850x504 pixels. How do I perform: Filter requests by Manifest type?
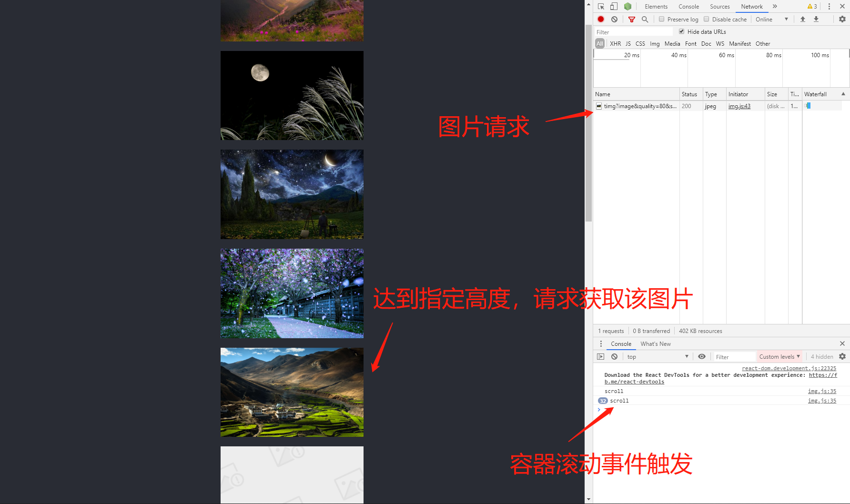point(740,44)
